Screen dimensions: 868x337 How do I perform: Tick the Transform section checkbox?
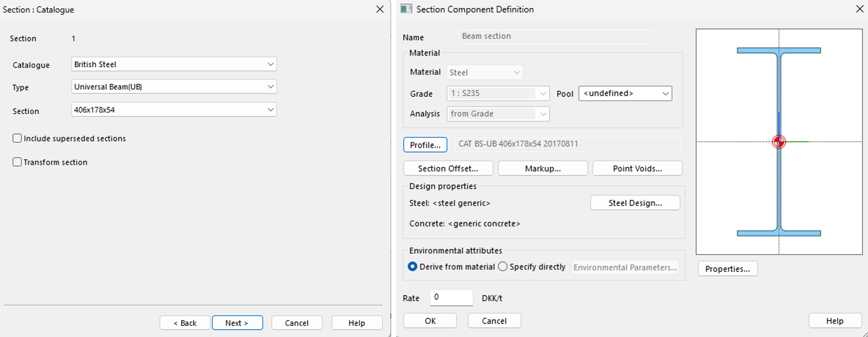coord(17,162)
